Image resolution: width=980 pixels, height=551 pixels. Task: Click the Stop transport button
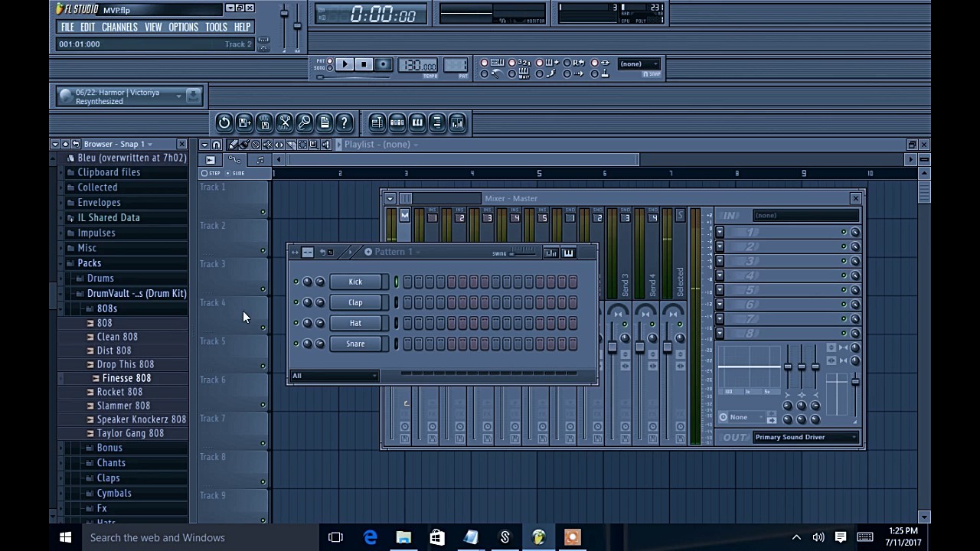(x=364, y=65)
